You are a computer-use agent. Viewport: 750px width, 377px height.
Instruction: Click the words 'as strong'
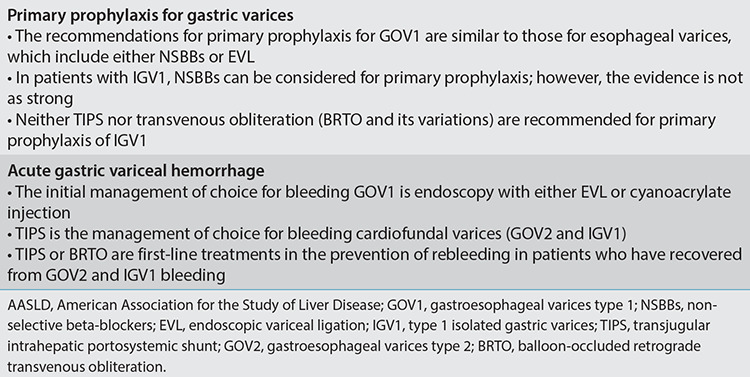(40, 99)
